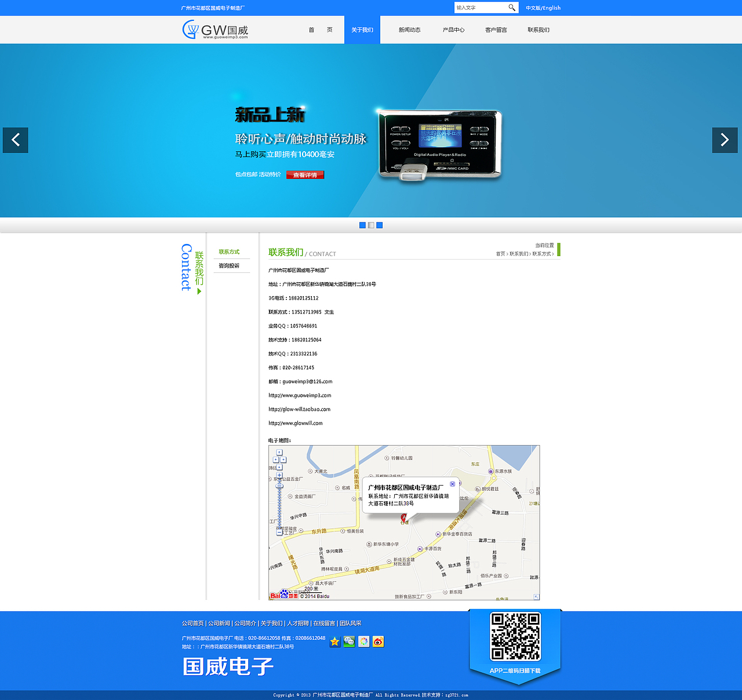Pan the map down with arrow button
The image size is (742, 700).
[x=279, y=467]
